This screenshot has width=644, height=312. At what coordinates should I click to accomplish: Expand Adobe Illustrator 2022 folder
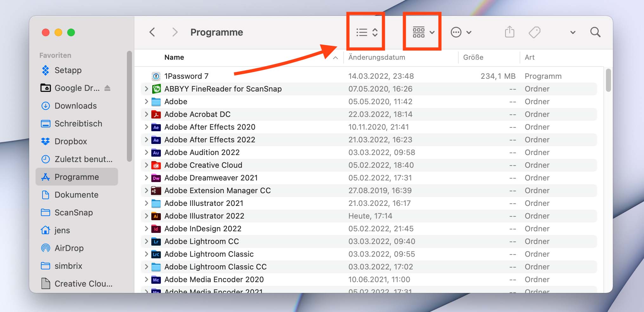146,216
